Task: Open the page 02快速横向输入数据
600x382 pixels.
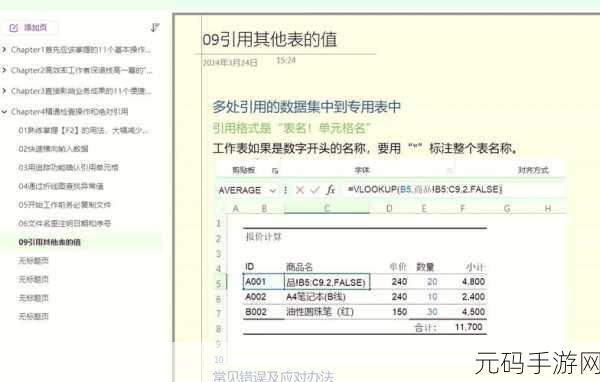Action: 53,149
